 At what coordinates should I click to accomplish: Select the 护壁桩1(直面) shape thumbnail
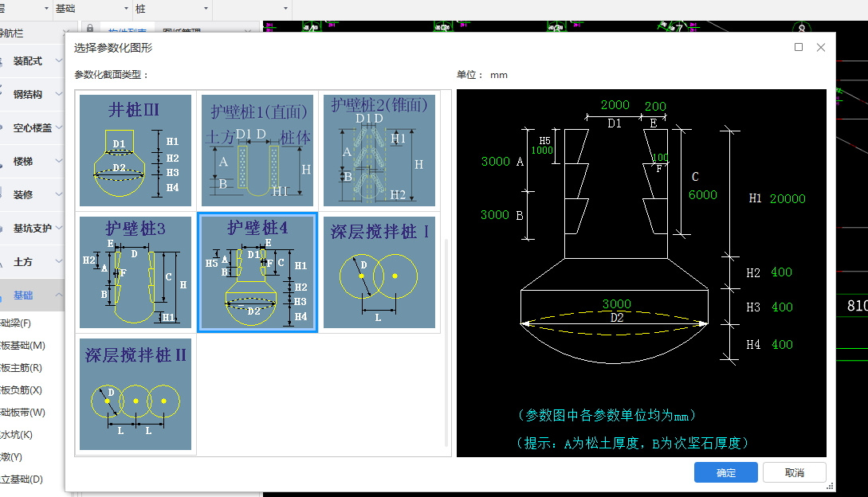coord(257,151)
